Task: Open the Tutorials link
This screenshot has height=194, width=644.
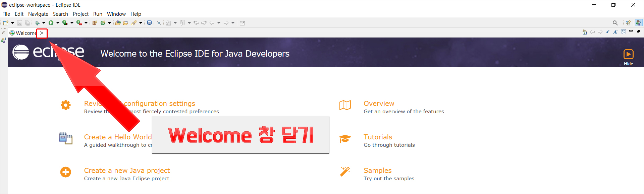Action: [x=378, y=137]
